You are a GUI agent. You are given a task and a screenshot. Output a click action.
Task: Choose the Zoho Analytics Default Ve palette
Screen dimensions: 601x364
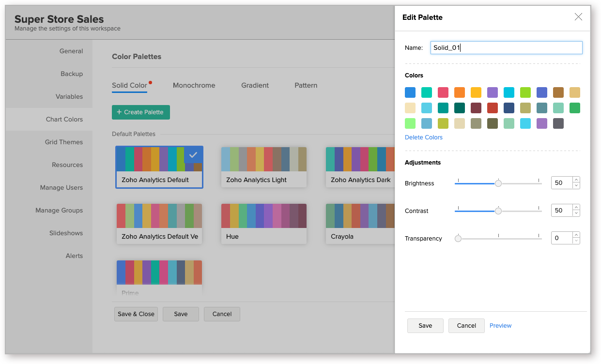pos(159,224)
